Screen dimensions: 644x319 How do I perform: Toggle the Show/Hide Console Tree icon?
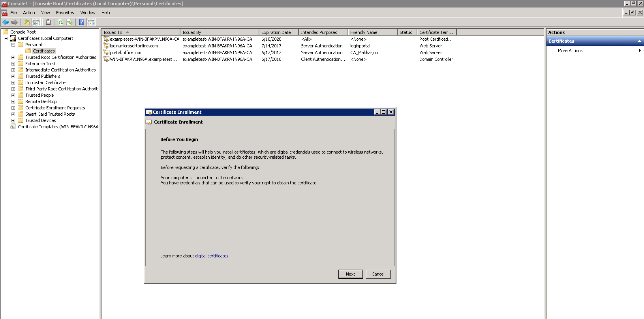(36, 23)
